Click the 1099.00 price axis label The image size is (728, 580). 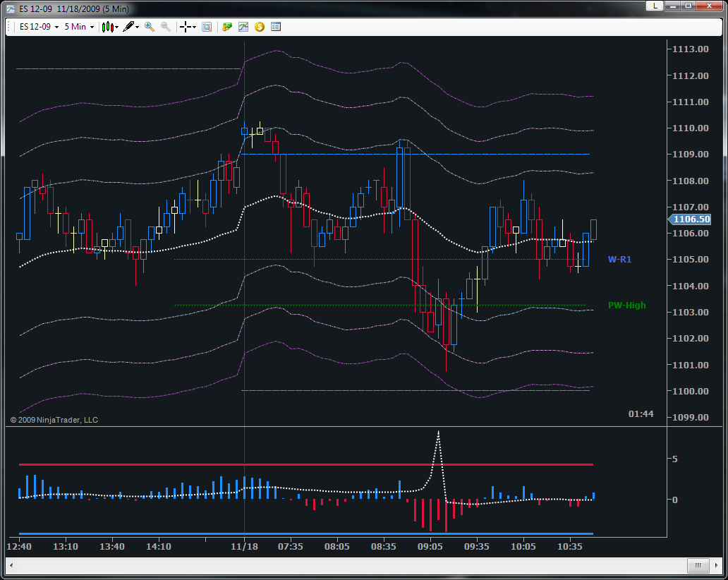tap(691, 418)
